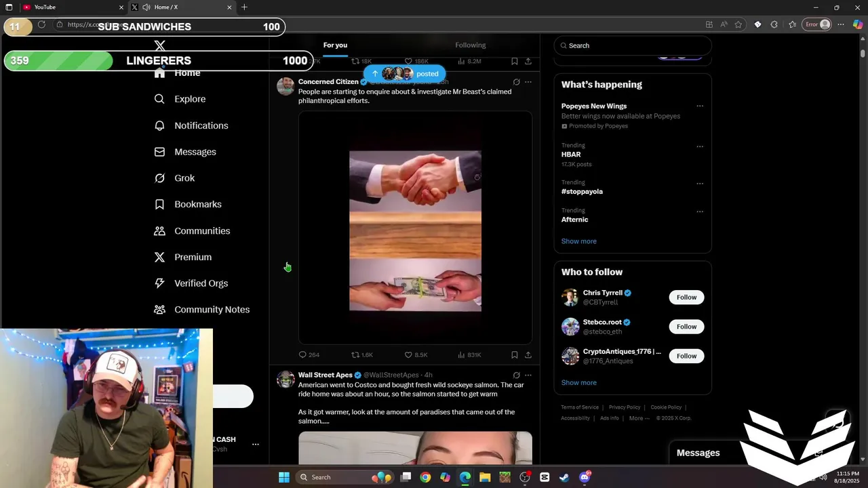Open Wall Street Apes profile avatar
This screenshot has height=488, width=868.
coord(285,379)
